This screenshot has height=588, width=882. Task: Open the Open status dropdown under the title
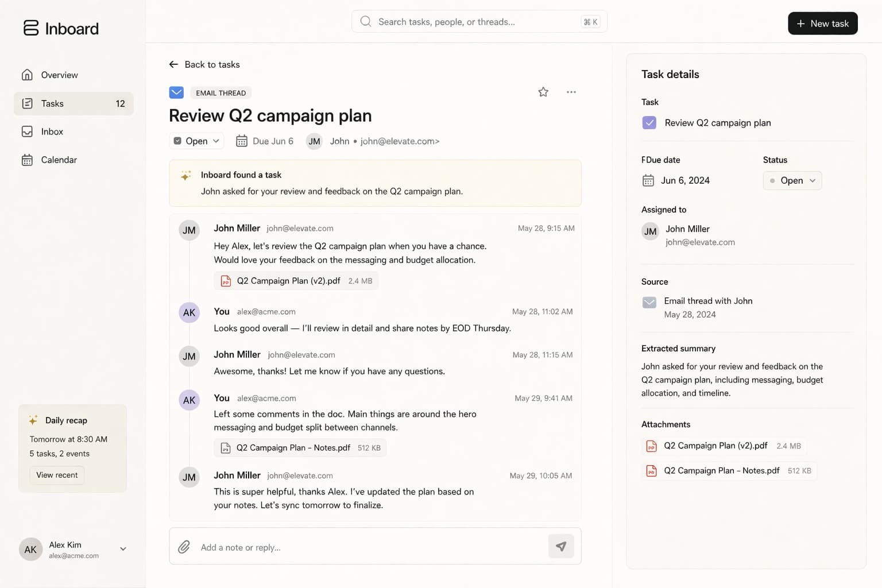pos(197,141)
